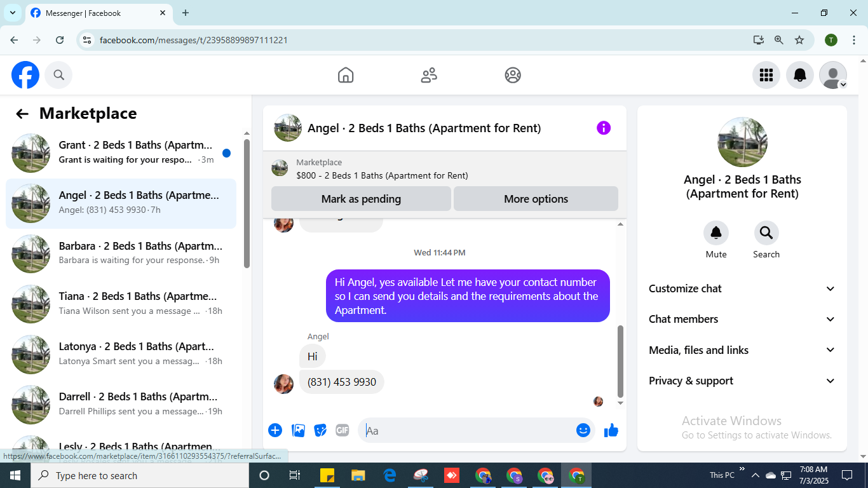Open the Facebook menu grid icon
Image resolution: width=868 pixels, height=488 pixels.
click(x=766, y=75)
